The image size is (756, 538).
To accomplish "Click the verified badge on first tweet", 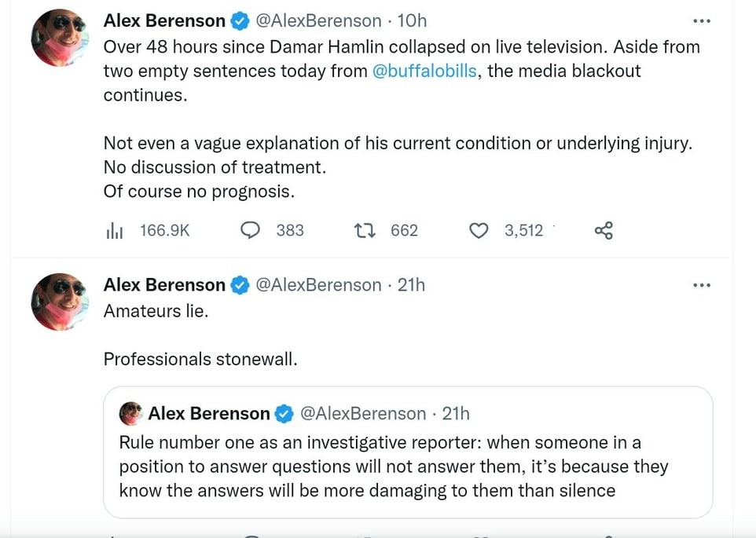I will 239,21.
